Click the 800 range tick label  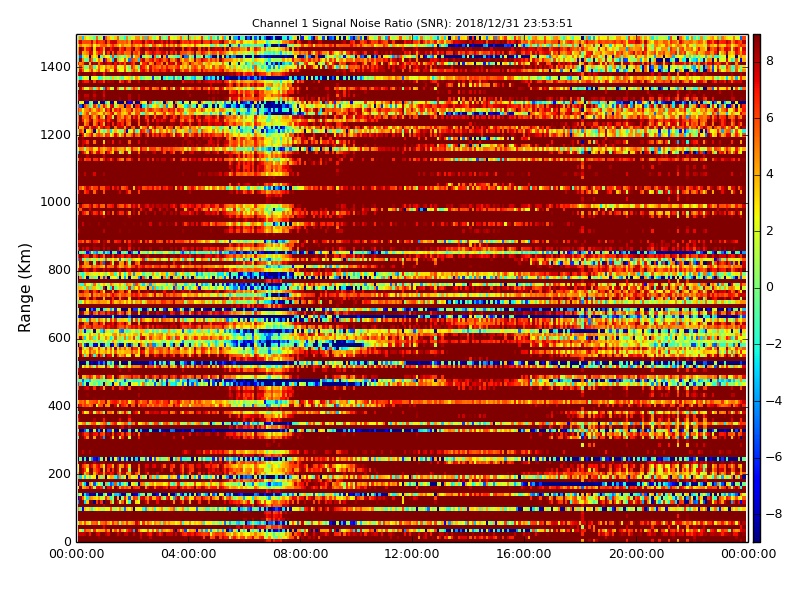point(60,270)
